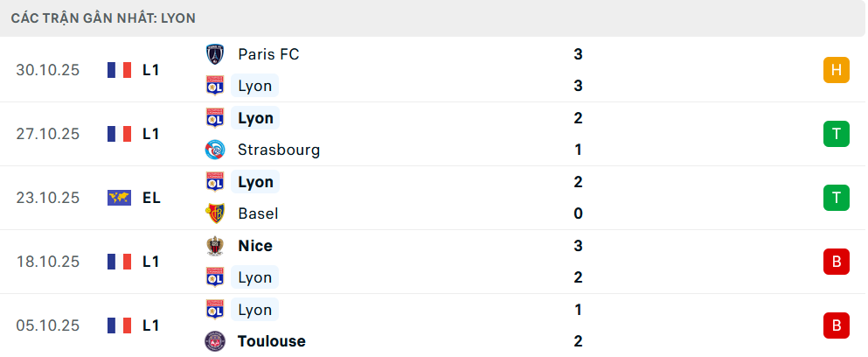Click the 'Các trận gần nhất: Lyon' header
Image resolution: width=868 pixels, height=357 pixels.
[103, 17]
